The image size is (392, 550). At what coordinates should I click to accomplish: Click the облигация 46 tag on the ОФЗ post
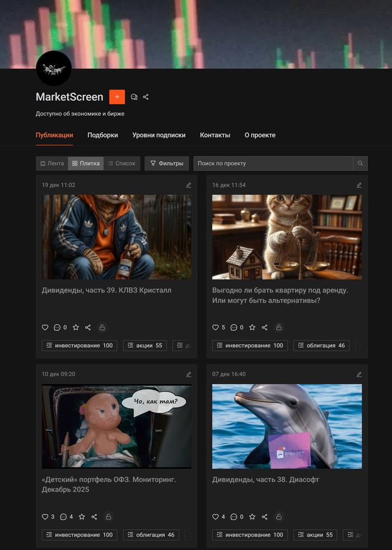click(x=151, y=535)
